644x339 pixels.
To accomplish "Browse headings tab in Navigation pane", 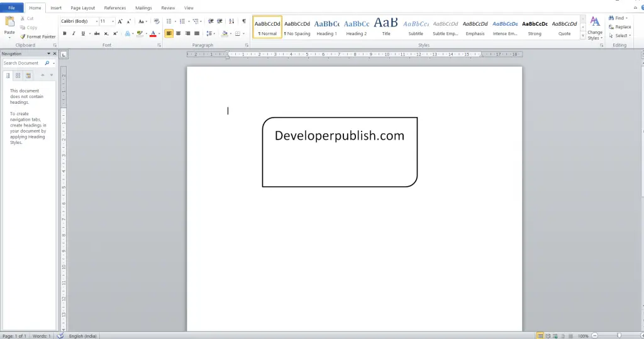I will point(8,75).
